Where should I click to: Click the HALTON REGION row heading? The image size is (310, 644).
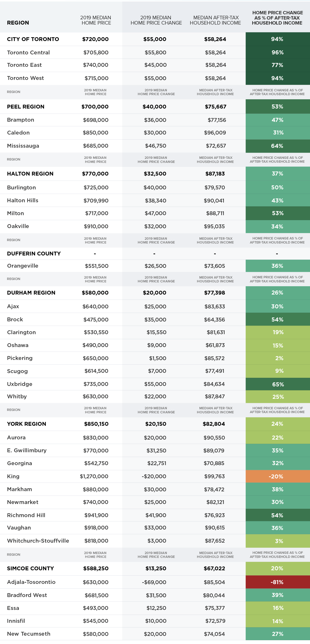pyautogui.click(x=30, y=174)
